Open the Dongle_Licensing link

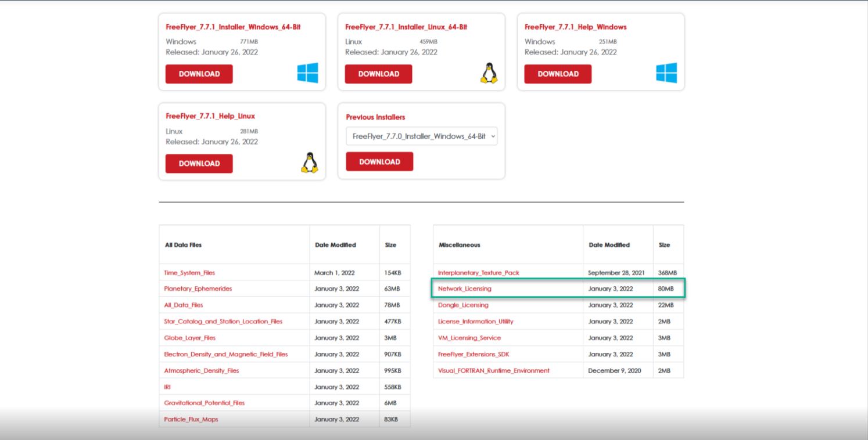[463, 305]
